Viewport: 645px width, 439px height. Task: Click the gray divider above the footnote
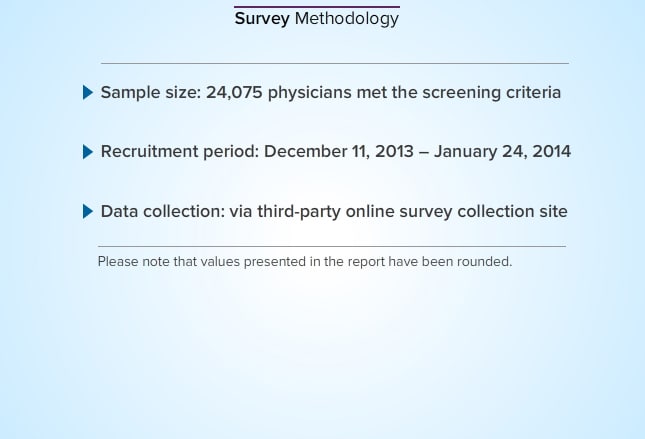point(332,246)
